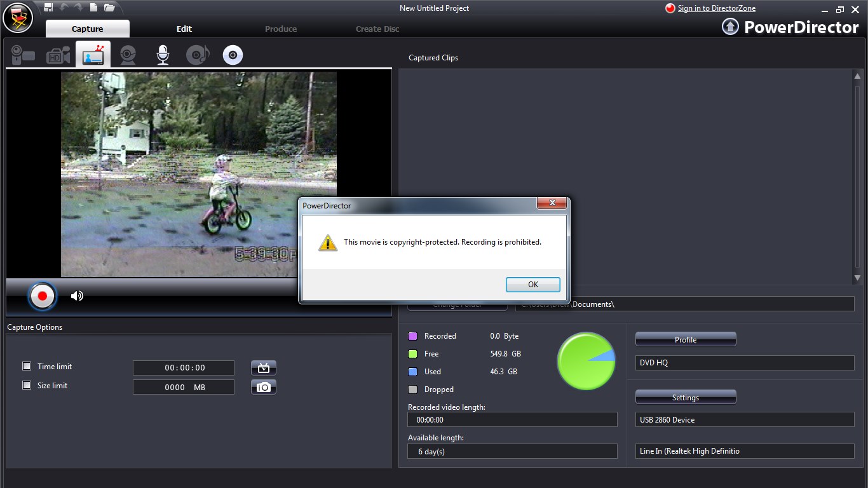The image size is (868, 488).
Task: Click the gray Dropped color swatch
Action: 412,389
